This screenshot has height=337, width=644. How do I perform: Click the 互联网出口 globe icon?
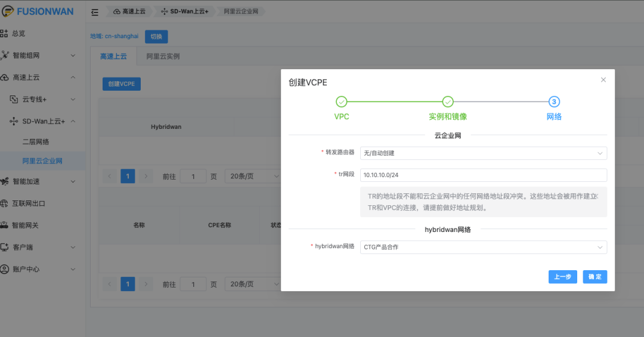tap(5, 203)
